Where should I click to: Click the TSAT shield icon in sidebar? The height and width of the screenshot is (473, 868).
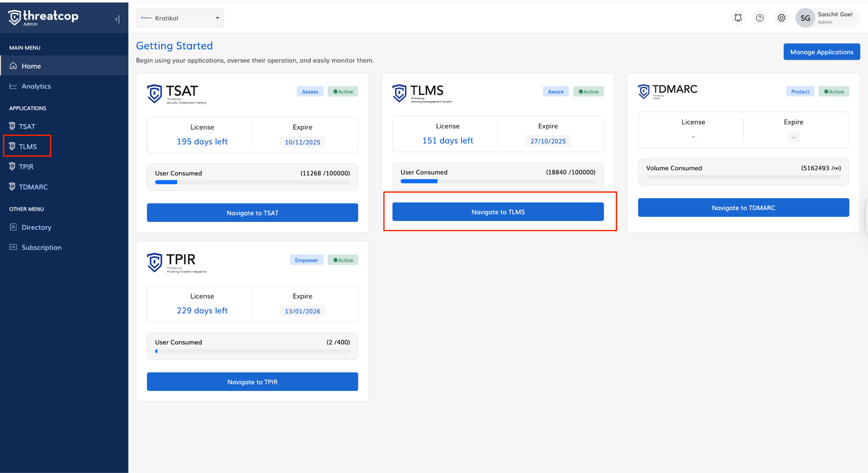pos(12,126)
